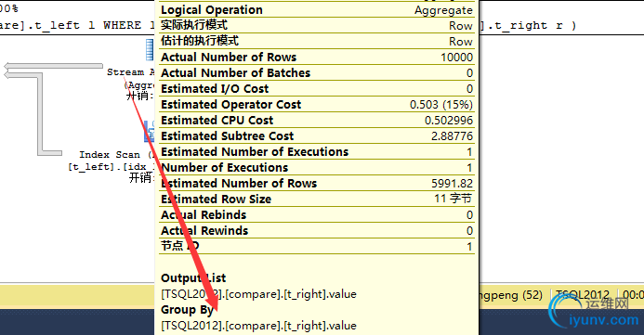Image resolution: width=644 pixels, height=335 pixels.
Task: Click the Stream Aggregate operator icon
Action: pos(151,50)
